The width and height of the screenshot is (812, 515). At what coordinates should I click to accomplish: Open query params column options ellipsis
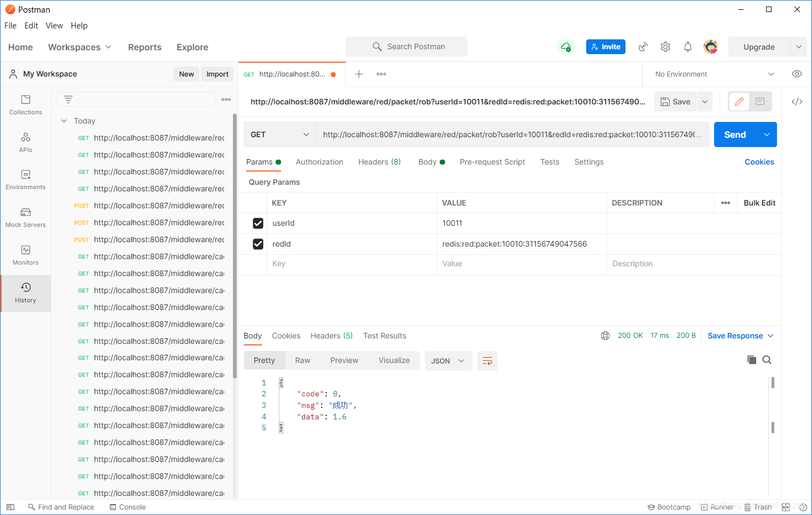pyautogui.click(x=726, y=203)
